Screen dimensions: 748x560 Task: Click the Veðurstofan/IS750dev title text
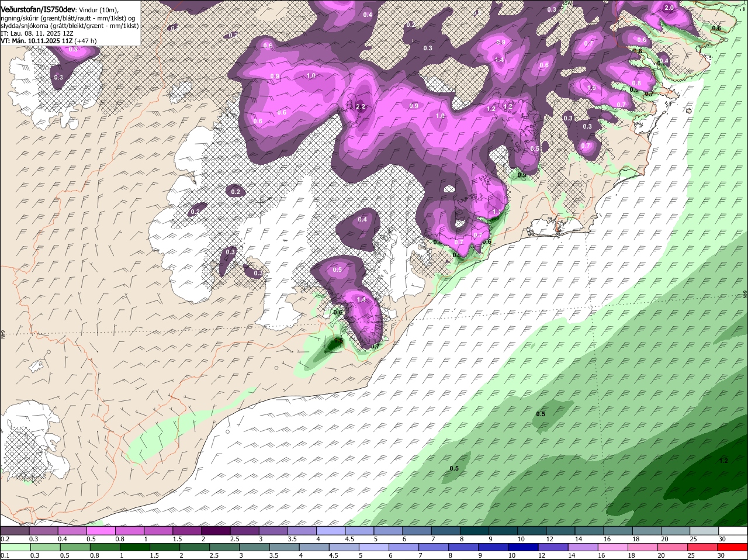37,9
